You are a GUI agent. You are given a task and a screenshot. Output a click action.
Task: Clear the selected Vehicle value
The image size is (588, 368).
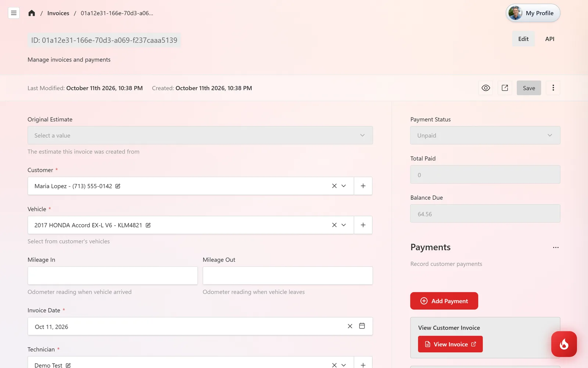334,225
